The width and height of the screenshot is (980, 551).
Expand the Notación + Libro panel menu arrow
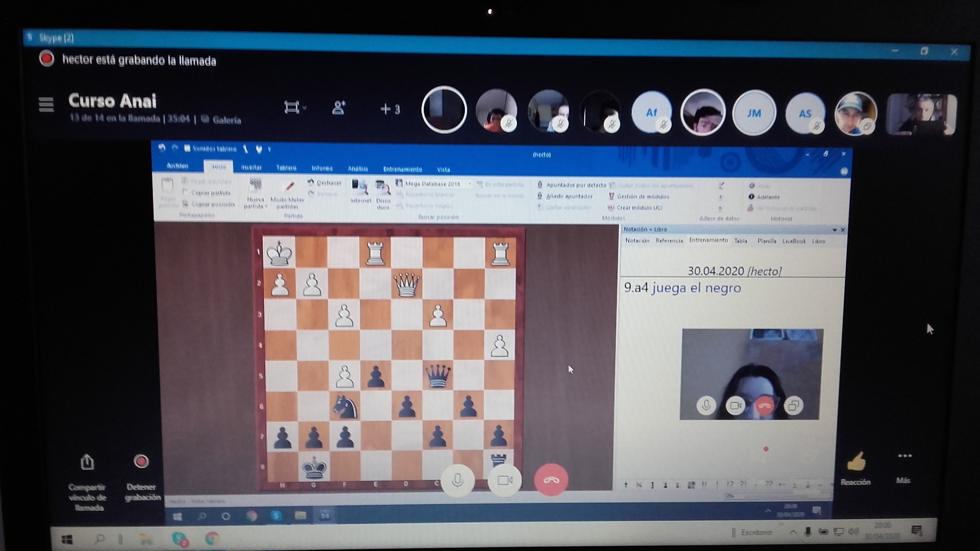coord(835,230)
